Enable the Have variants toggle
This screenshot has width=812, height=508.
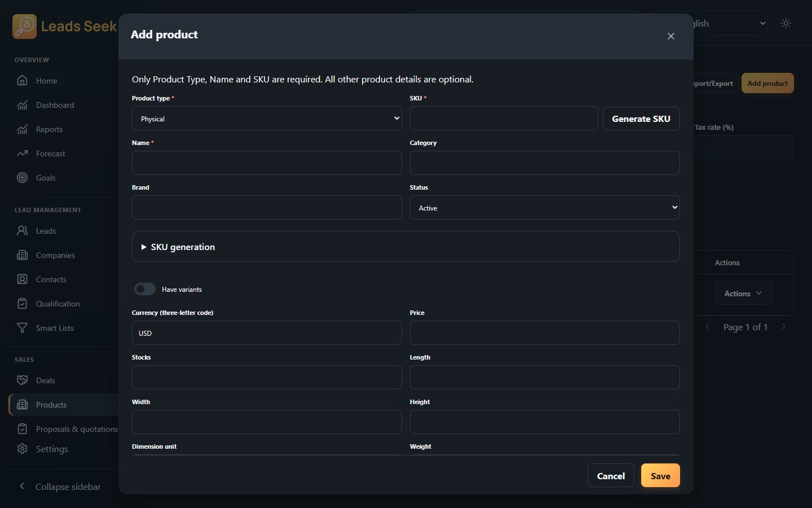pyautogui.click(x=145, y=289)
